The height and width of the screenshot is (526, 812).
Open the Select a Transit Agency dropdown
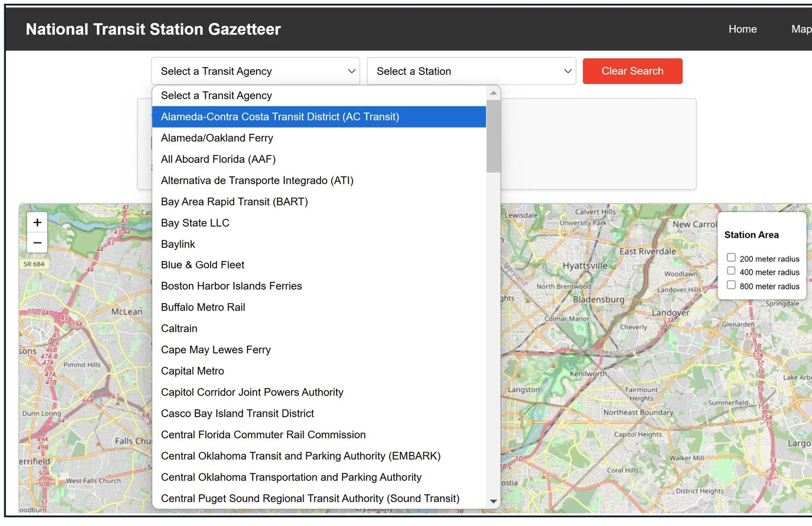255,71
